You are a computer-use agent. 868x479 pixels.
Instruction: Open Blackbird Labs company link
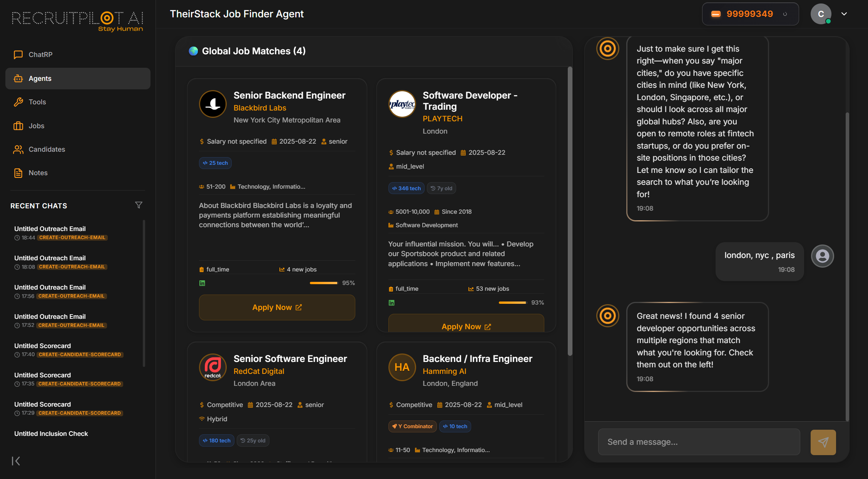pos(260,108)
